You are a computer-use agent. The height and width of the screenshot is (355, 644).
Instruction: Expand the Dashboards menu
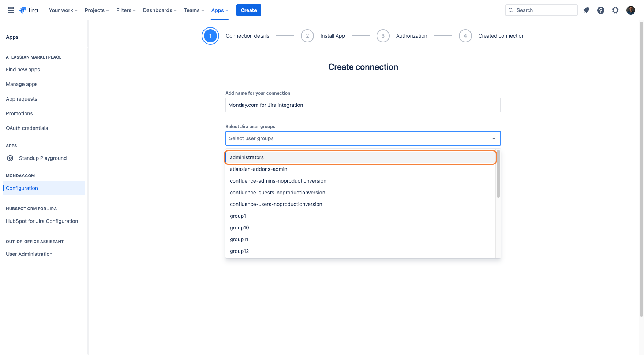point(160,10)
